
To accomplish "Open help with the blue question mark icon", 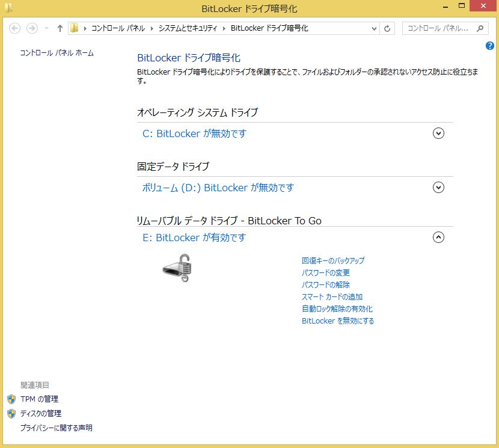I will 490,46.
